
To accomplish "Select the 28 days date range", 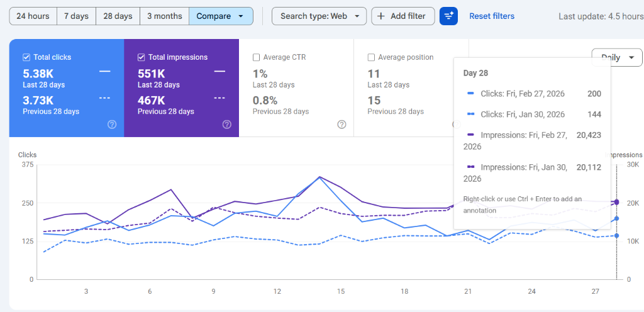I will [118, 16].
